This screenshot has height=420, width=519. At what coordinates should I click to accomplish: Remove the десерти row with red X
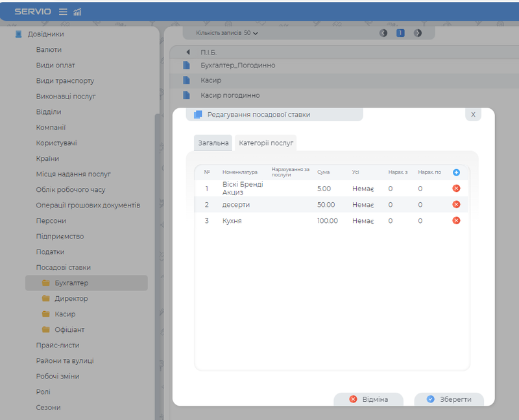click(456, 205)
